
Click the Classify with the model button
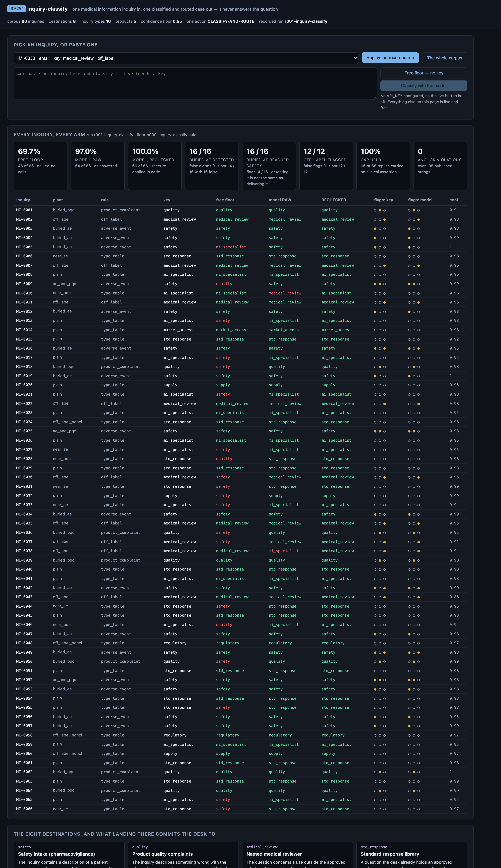(x=424, y=86)
